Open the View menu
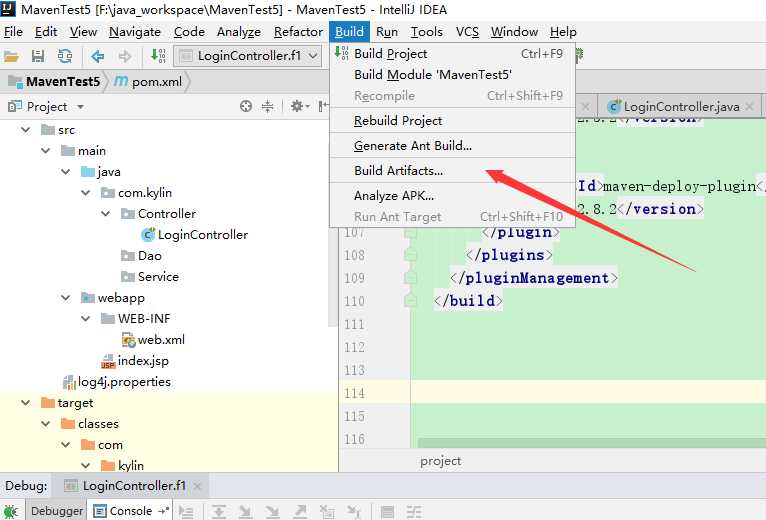The image size is (766, 520). 83,32
